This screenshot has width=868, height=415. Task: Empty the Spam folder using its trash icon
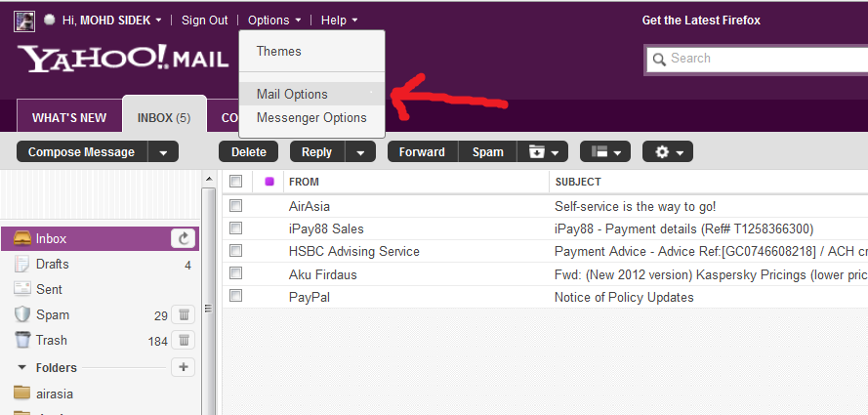[x=184, y=314]
